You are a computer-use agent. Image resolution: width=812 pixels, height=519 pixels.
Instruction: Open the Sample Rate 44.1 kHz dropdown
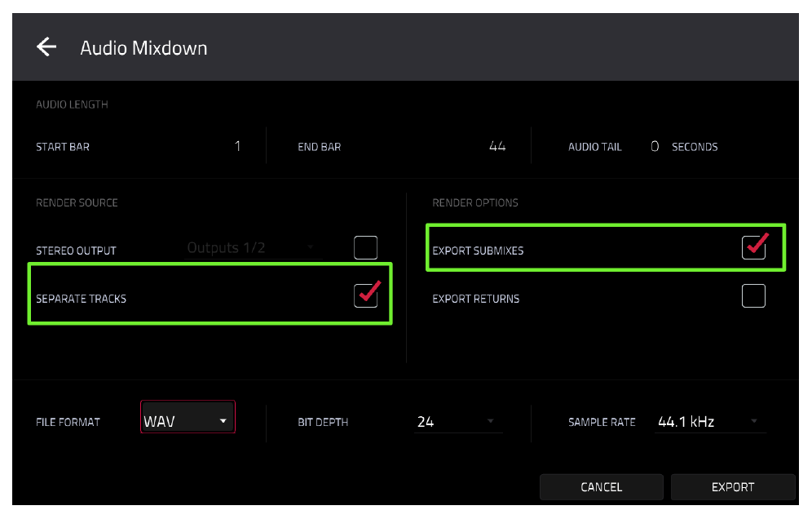pos(710,422)
